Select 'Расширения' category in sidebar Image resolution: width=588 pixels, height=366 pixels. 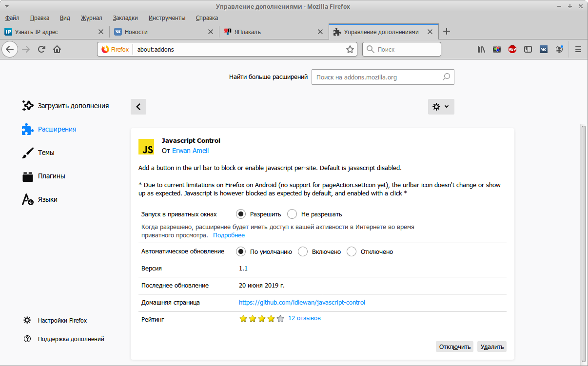pos(49,129)
